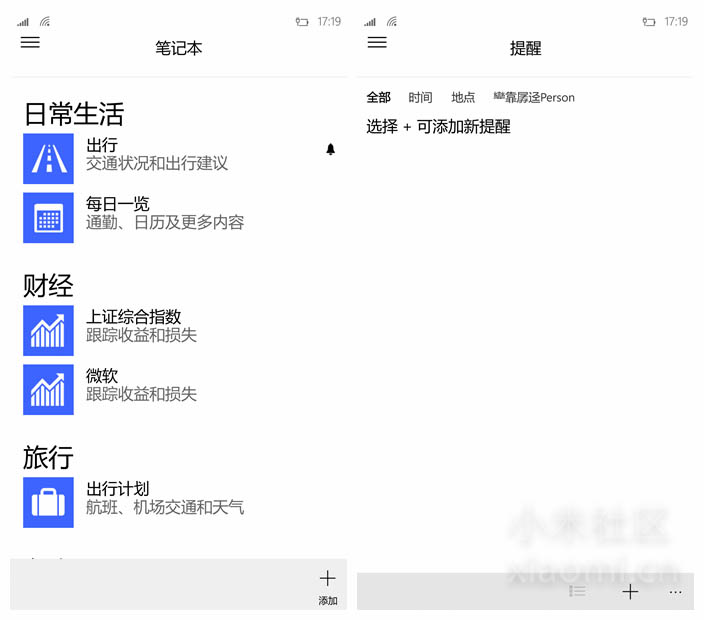Image resolution: width=704 pixels, height=620 pixels.
Task: Open 出行 交通状况和出行建议 entry
Action: coord(180,158)
